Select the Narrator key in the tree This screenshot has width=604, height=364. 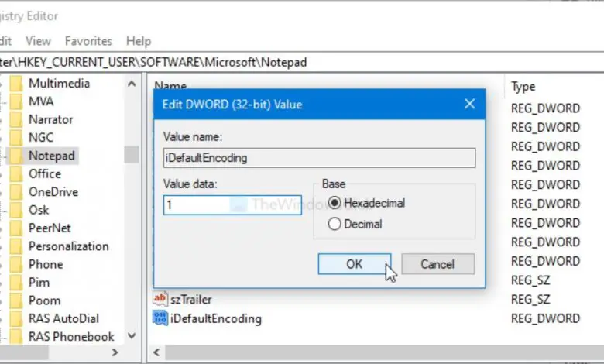51,119
